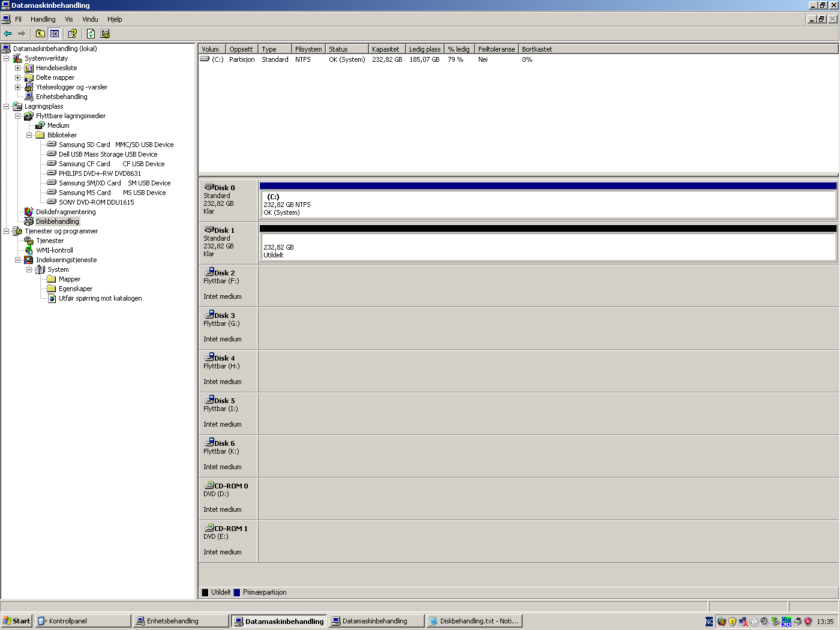
Task: Click the PHILIPS DVD+-RW DVD8631 drive icon
Action: pos(52,173)
